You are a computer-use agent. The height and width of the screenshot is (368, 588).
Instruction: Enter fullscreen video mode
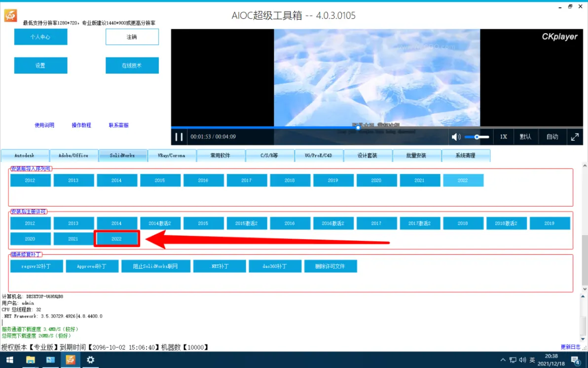(x=575, y=137)
